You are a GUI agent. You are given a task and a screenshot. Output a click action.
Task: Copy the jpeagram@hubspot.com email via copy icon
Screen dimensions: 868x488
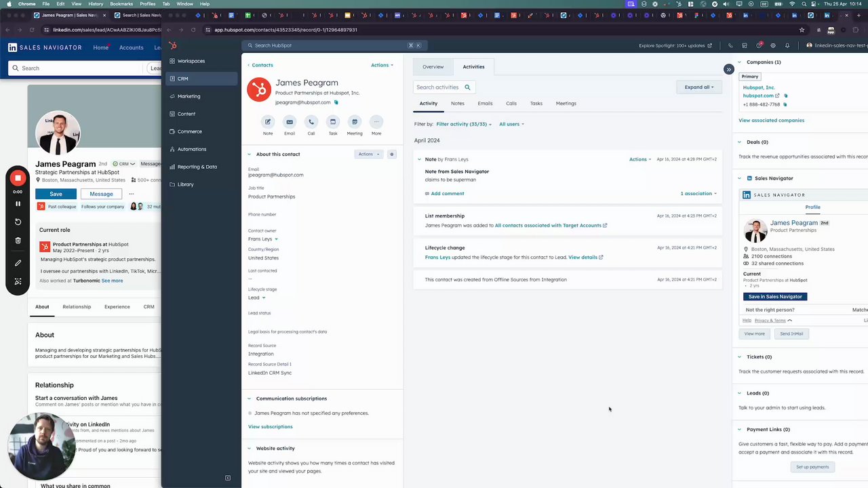point(336,102)
